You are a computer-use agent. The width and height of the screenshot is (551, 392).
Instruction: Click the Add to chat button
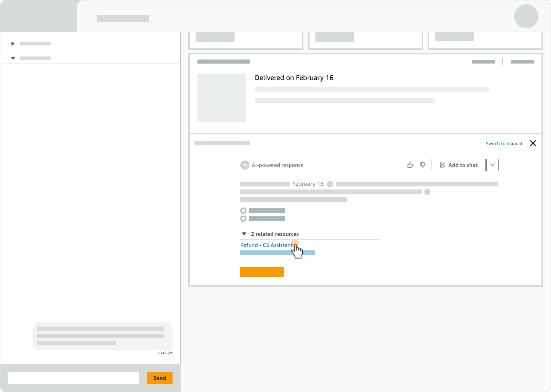pyautogui.click(x=458, y=165)
